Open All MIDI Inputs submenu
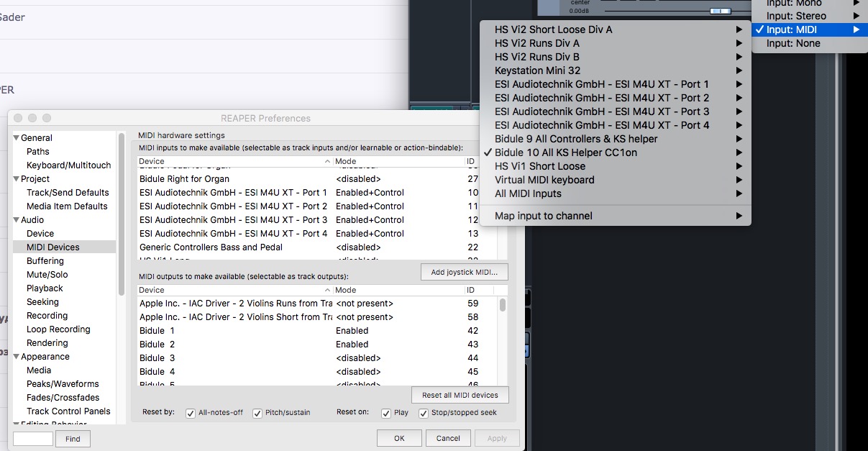This screenshot has height=451, width=868. pos(616,193)
